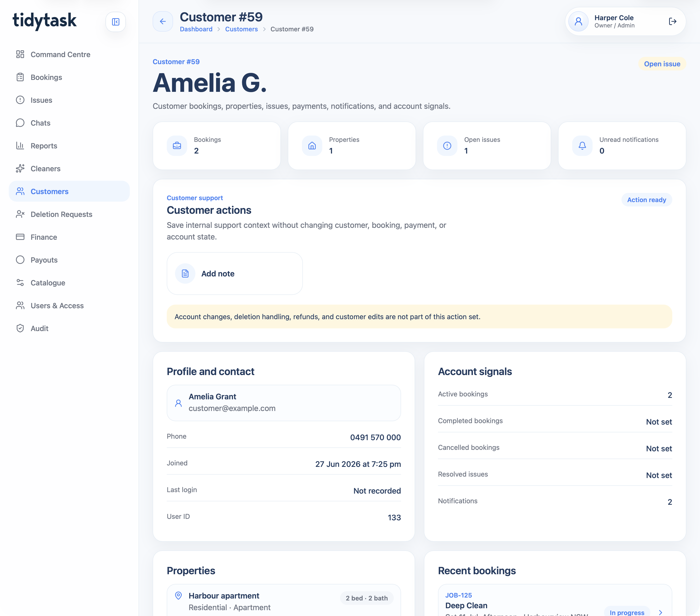The image size is (700, 616).
Task: Click the person icon beside Amelia Grant
Action: [178, 403]
